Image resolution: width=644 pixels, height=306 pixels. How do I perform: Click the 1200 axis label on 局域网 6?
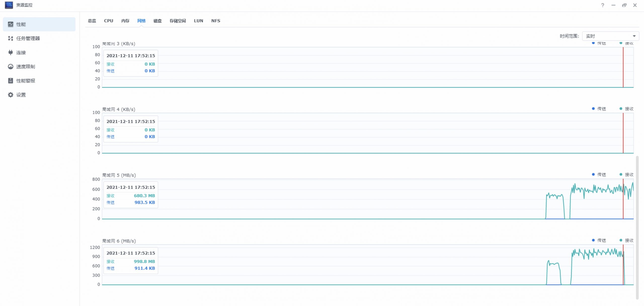pyautogui.click(x=95, y=247)
